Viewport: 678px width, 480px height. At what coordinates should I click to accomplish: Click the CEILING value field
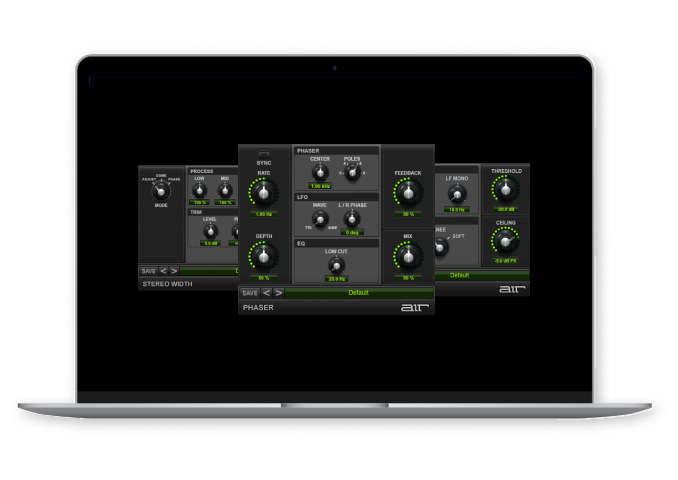click(x=505, y=260)
